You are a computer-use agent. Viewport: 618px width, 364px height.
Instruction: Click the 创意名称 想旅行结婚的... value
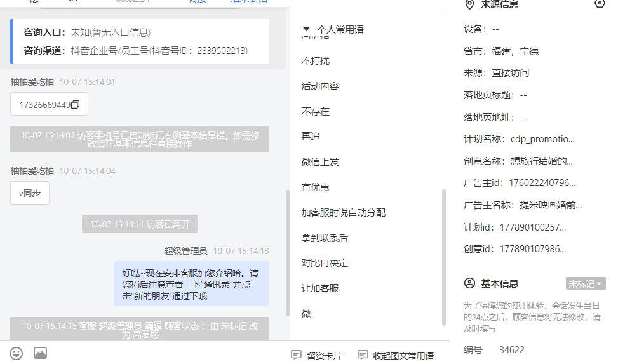[542, 161]
